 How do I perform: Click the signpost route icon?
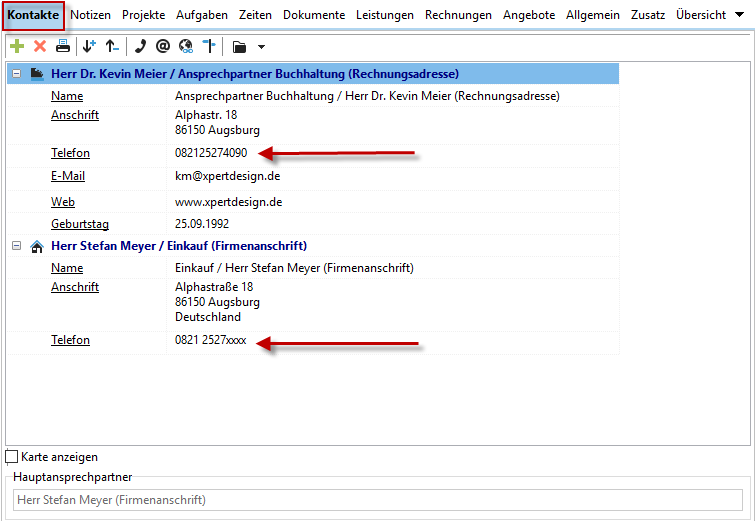click(207, 47)
